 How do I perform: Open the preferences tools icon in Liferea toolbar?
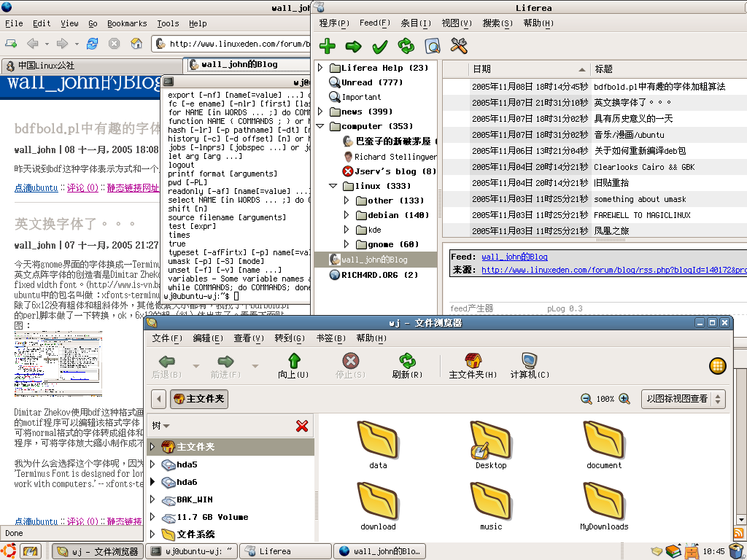[459, 46]
